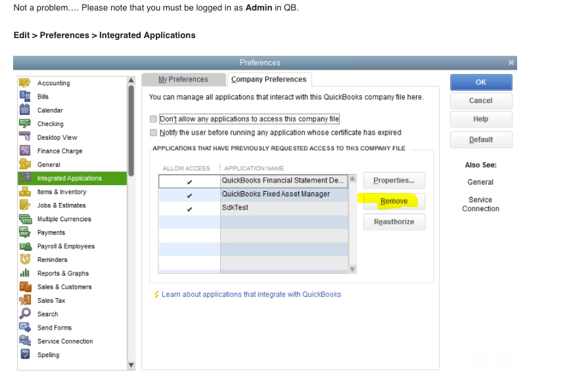Open Properties for selected application

tap(394, 181)
